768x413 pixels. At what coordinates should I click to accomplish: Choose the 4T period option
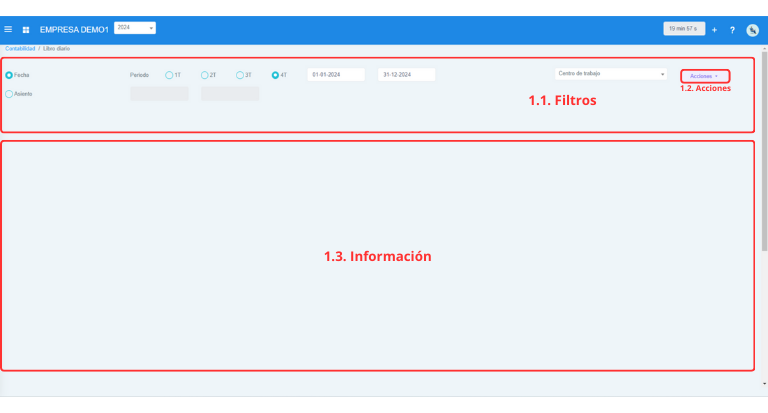pos(275,75)
